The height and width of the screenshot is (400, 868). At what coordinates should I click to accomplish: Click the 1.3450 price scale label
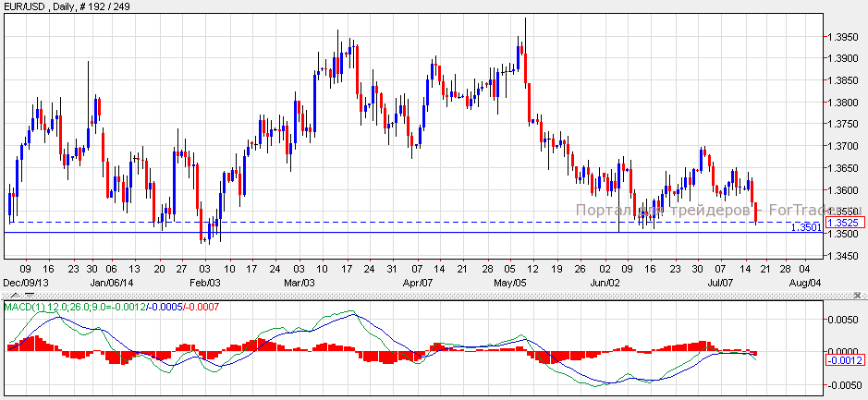844,256
